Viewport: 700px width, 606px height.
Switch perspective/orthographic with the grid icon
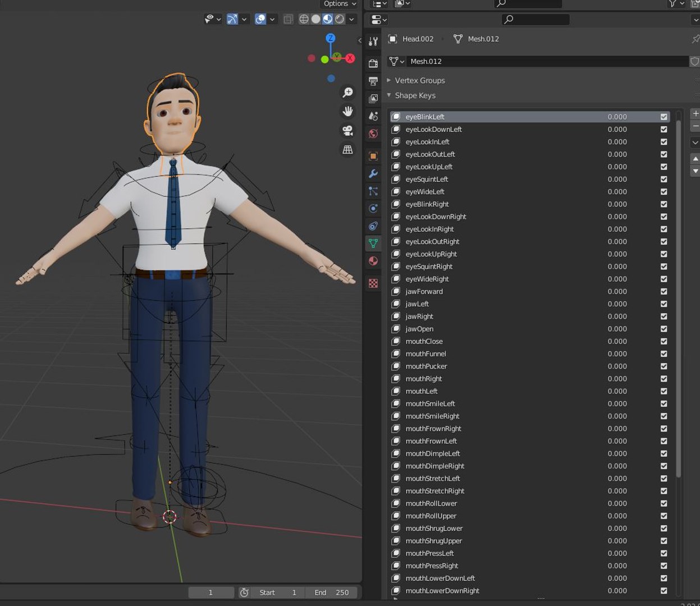click(x=348, y=150)
